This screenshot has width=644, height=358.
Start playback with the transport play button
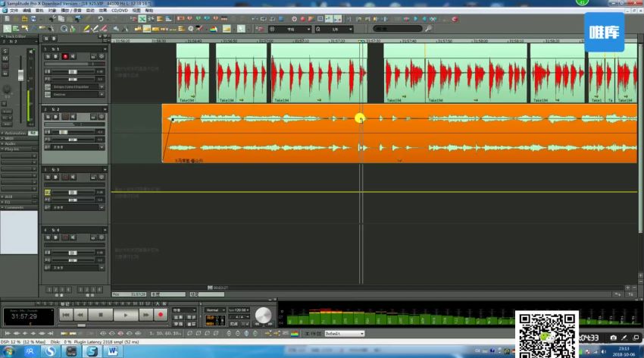click(126, 315)
